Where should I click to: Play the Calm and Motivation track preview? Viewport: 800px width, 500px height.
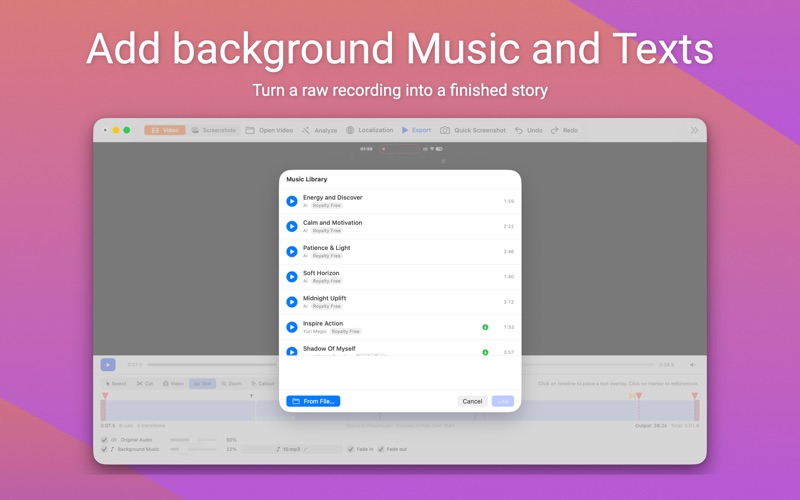click(292, 226)
